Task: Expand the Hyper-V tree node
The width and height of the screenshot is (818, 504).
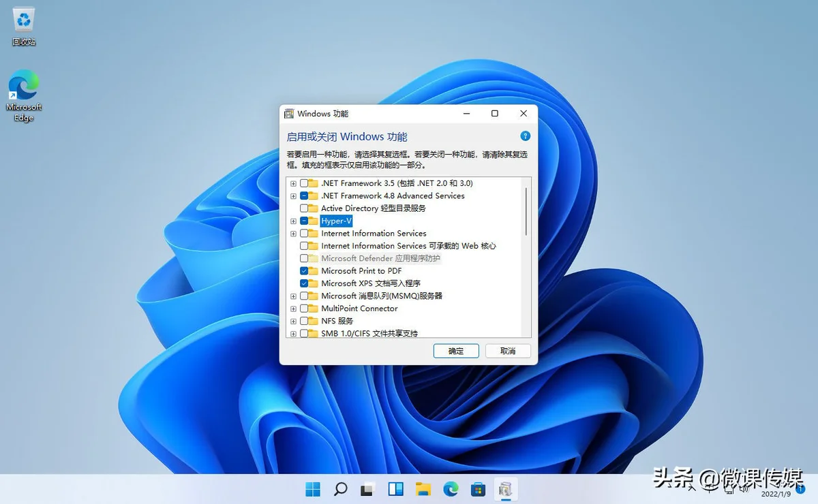Action: click(x=294, y=221)
